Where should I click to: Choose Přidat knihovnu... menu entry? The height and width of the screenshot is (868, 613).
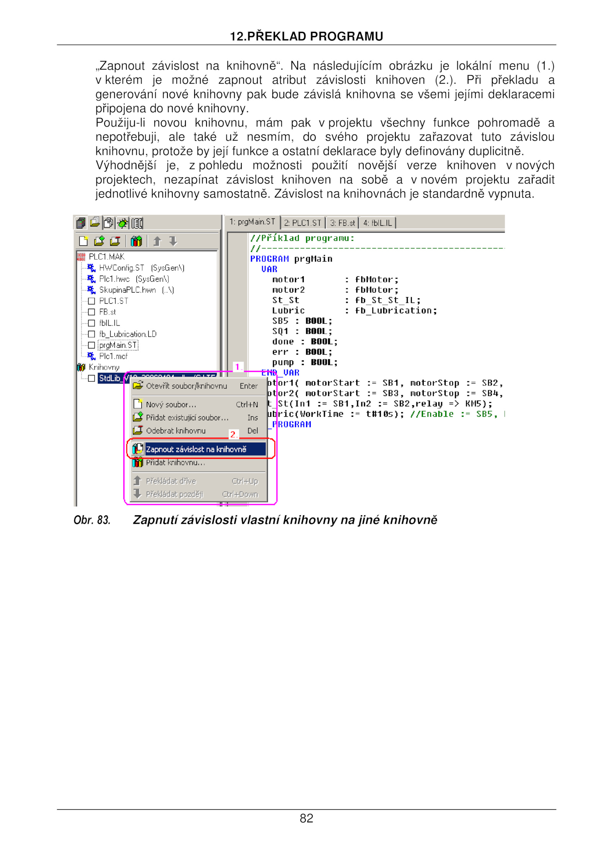coord(199,463)
